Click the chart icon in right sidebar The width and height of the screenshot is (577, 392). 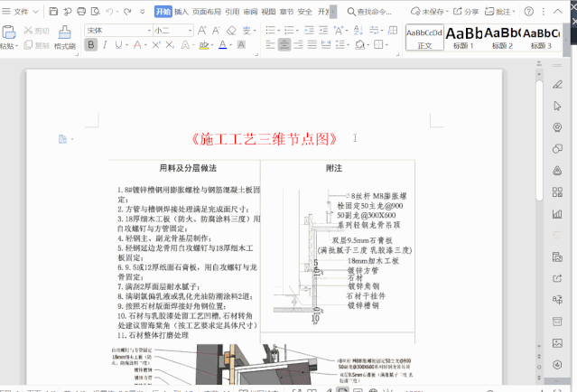coord(557,213)
